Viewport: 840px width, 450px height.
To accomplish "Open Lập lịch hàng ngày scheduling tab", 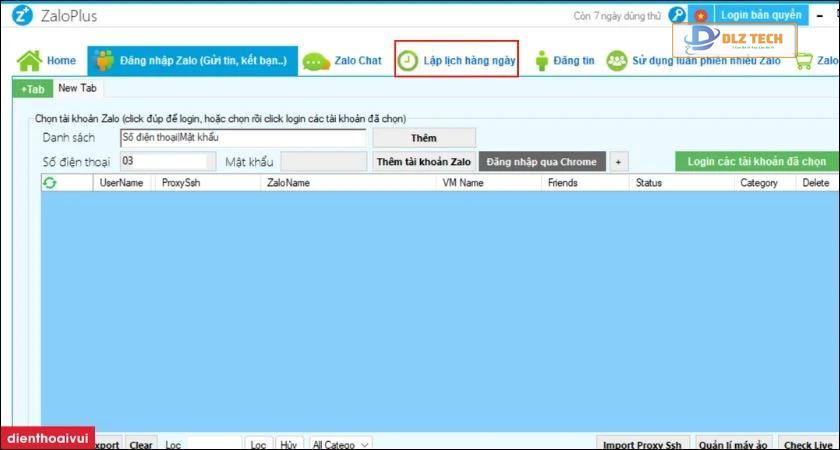I will [456, 59].
